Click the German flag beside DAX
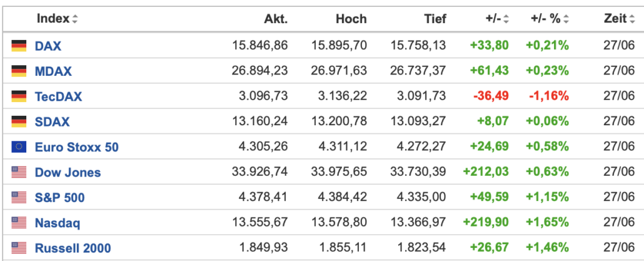 coord(19,46)
